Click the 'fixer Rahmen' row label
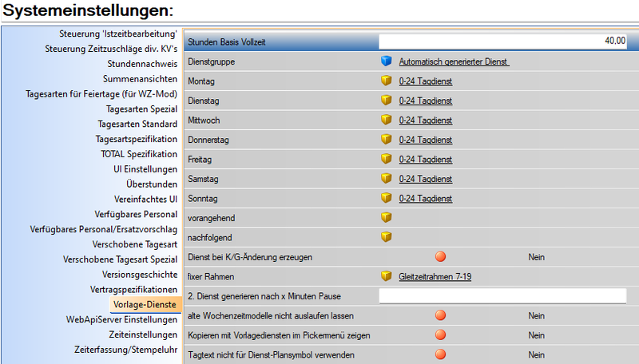 211,276
